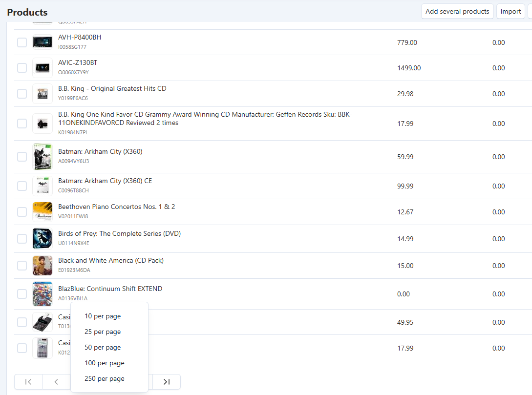
Task: Open the AVIC-Z130BT product
Action: click(78, 62)
